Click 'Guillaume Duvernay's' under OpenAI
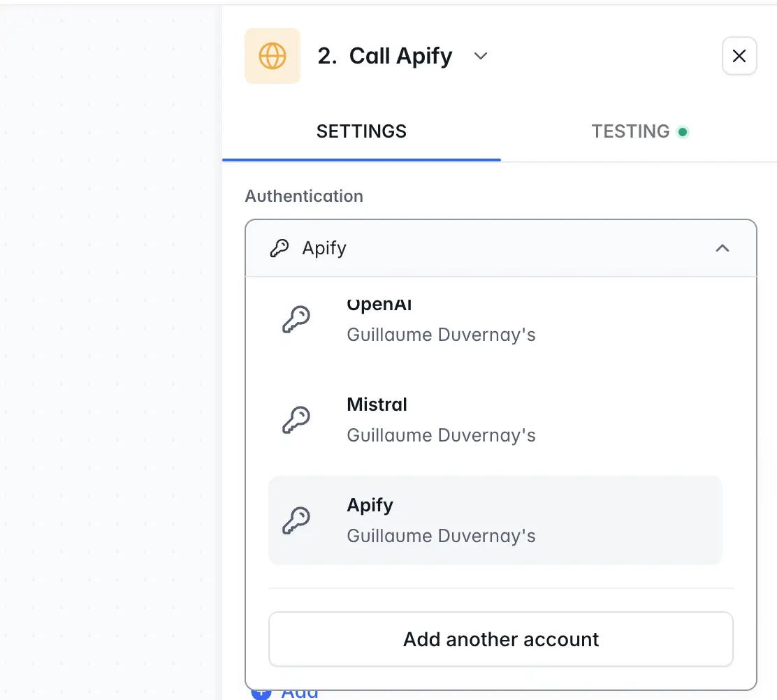 [441, 335]
